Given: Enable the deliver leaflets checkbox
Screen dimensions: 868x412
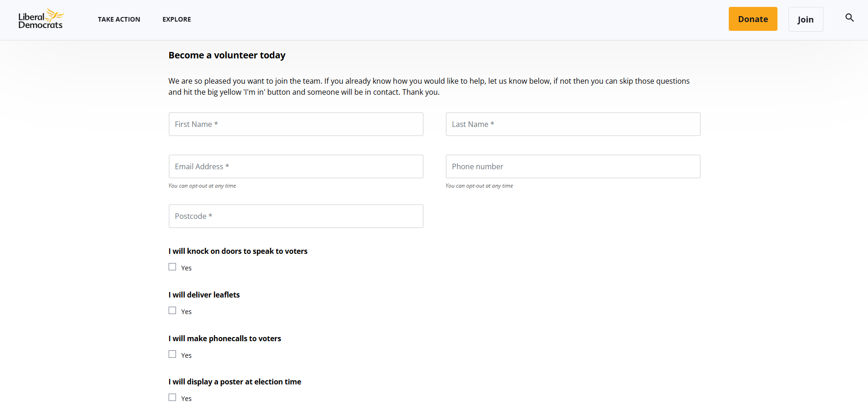Looking at the screenshot, I should coord(172,311).
